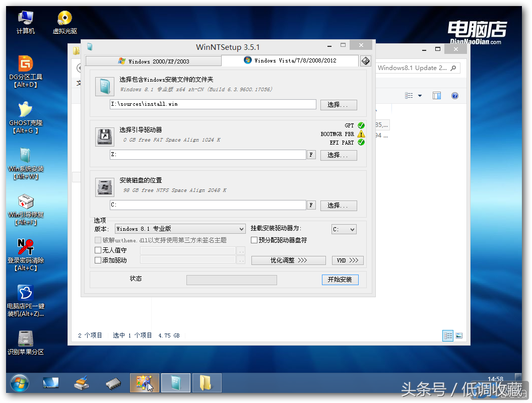The width and height of the screenshot is (532, 403).
Task: Click the 添加驱动 browse button
Action: [x=241, y=260]
